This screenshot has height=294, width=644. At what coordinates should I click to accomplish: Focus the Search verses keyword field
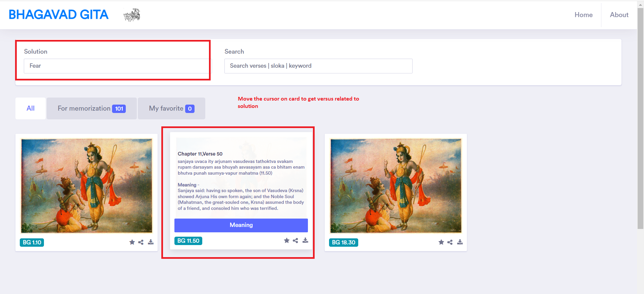click(x=318, y=66)
